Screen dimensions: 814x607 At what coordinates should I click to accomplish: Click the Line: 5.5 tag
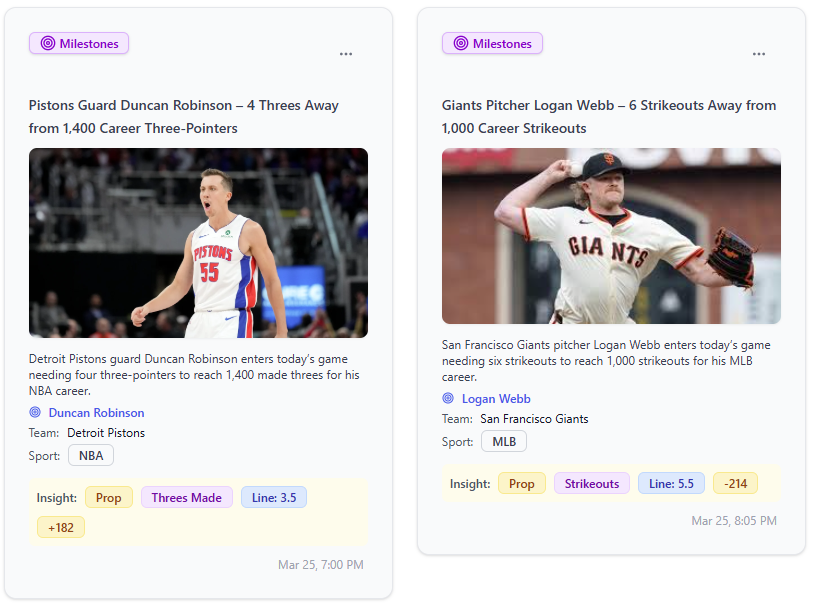671,484
